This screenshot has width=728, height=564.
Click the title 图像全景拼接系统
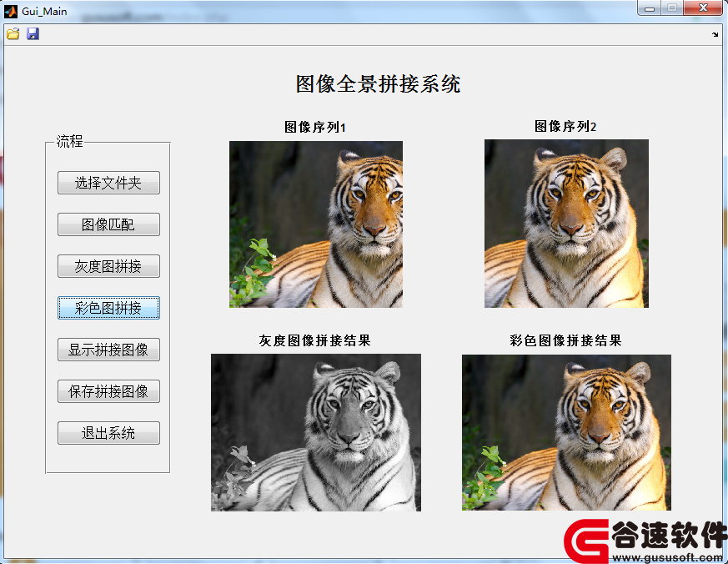pos(378,84)
